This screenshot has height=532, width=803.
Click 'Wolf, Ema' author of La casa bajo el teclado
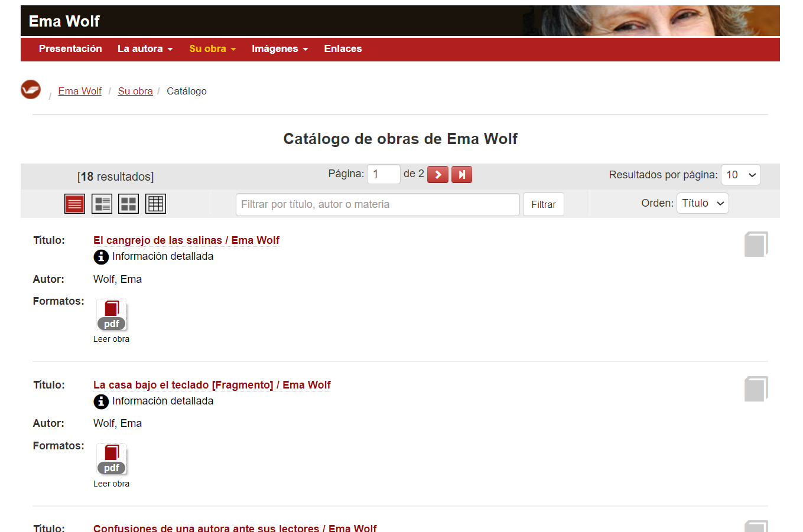click(118, 423)
